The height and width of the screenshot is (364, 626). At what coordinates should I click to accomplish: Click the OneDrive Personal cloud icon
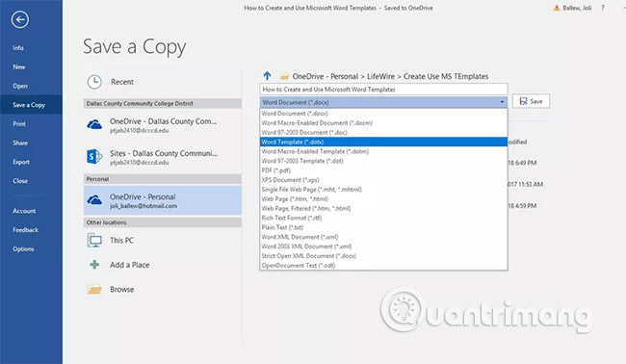pos(94,200)
